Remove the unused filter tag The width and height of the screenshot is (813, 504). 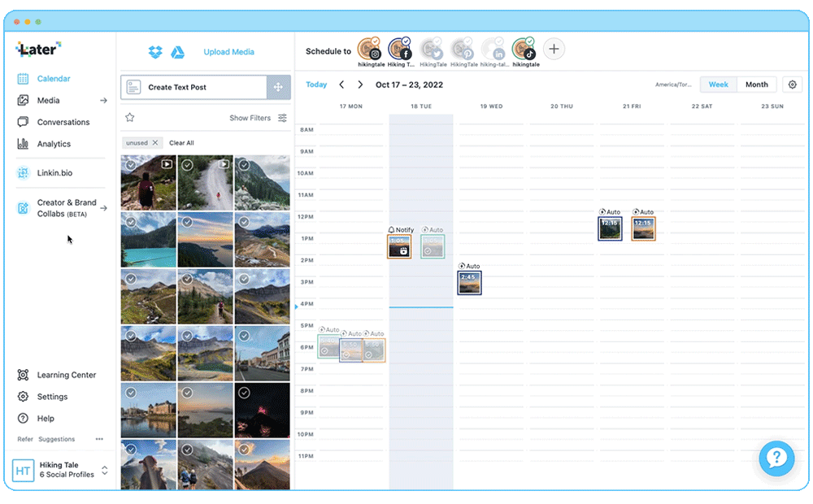pyautogui.click(x=155, y=142)
